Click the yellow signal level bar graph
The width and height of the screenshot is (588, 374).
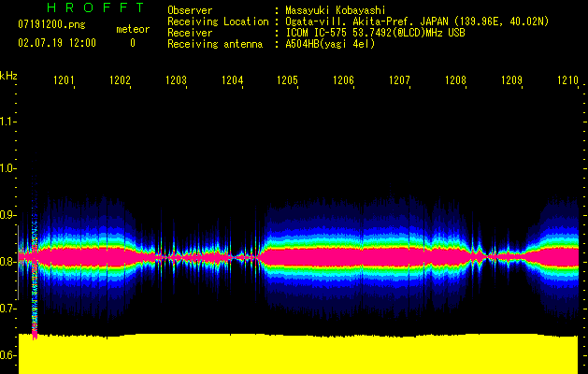click(x=298, y=353)
